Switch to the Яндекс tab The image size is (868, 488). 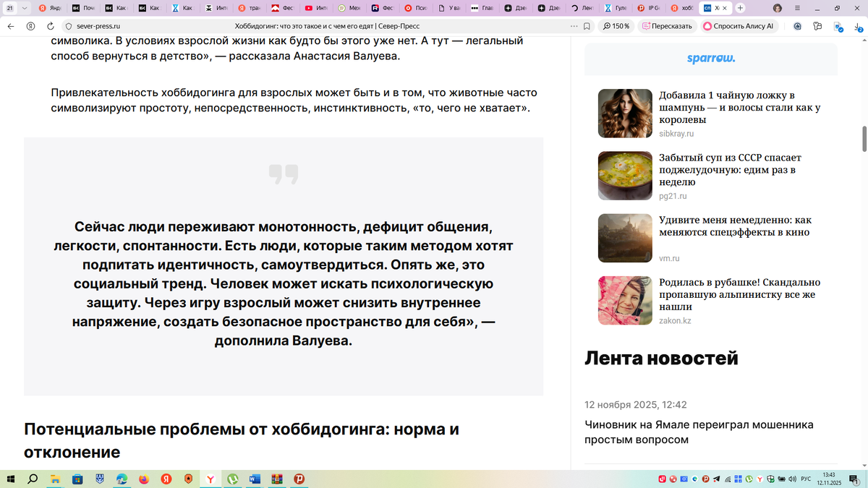pos(50,8)
